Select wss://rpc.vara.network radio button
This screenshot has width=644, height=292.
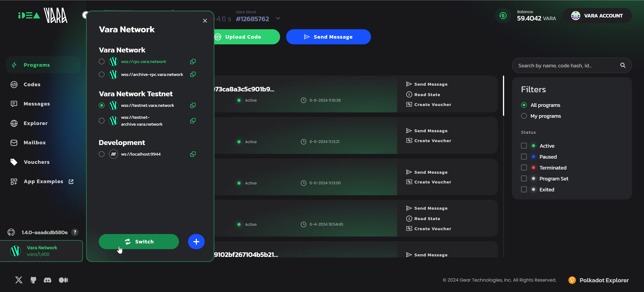101,61
